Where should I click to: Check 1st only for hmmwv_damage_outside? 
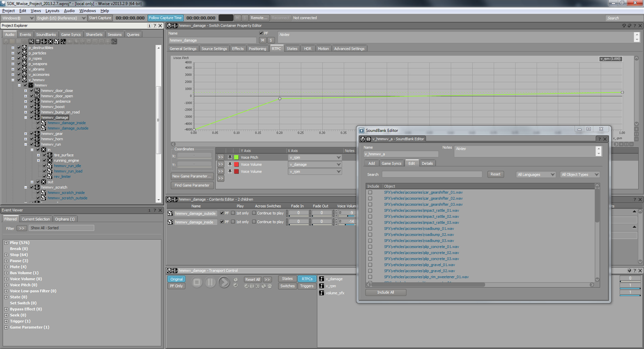[234, 213]
